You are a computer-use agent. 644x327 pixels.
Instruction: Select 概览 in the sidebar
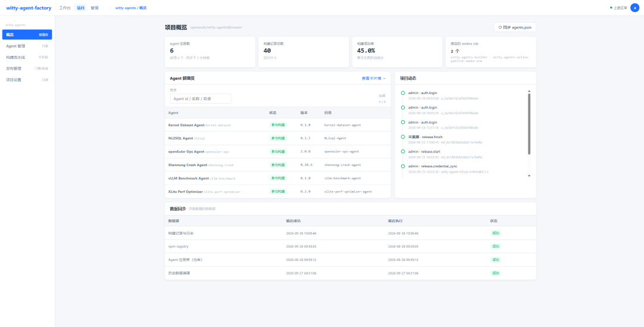tap(27, 35)
